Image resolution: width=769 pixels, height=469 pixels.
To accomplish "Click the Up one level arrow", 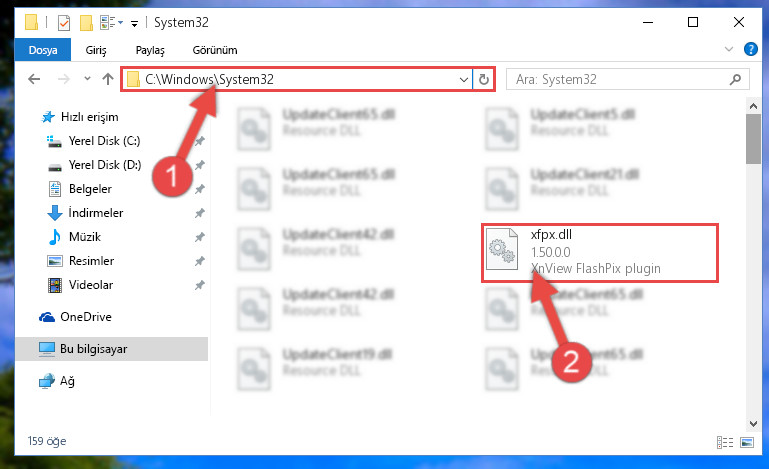I will click(x=108, y=79).
